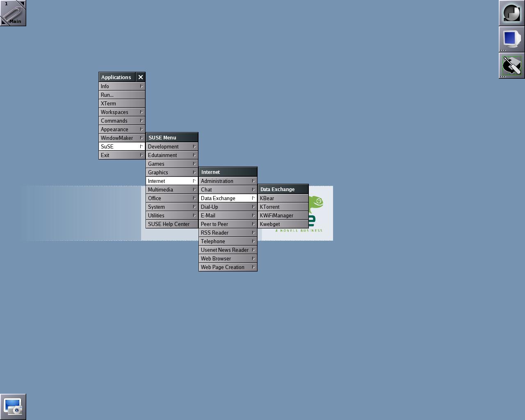Select Run... from Applications menu
The image size is (525, 420).
coord(122,95)
